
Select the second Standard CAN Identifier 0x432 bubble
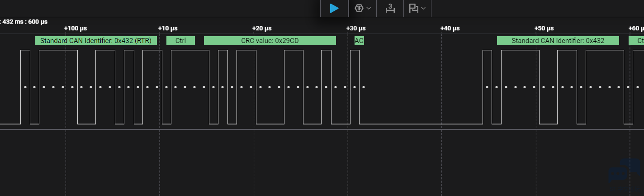coord(558,41)
